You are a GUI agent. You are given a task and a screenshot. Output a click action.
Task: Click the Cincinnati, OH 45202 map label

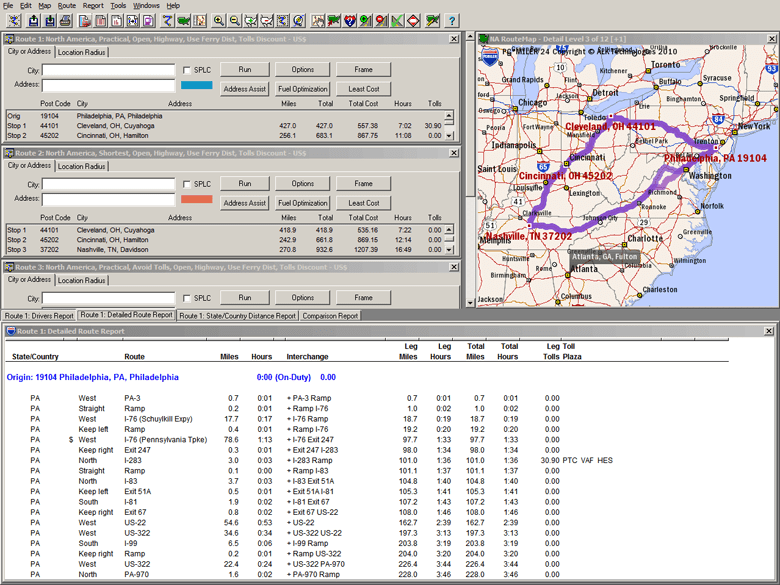[565, 176]
